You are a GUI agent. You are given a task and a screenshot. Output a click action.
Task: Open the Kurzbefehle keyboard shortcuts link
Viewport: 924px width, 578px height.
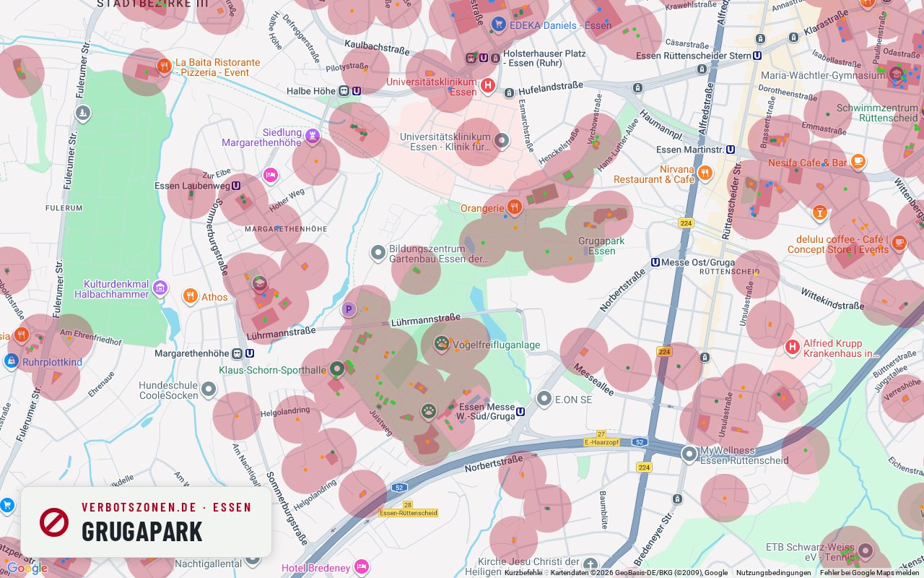(523, 573)
